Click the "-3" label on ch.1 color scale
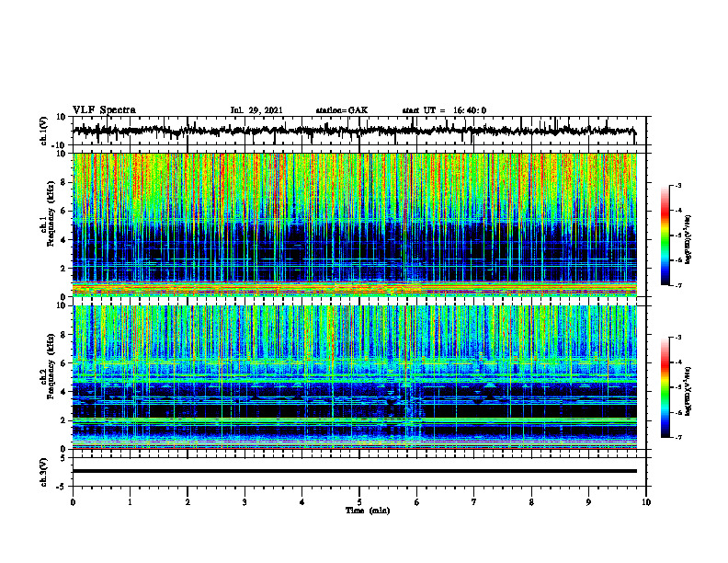The width and height of the screenshot is (728, 563). click(x=678, y=185)
